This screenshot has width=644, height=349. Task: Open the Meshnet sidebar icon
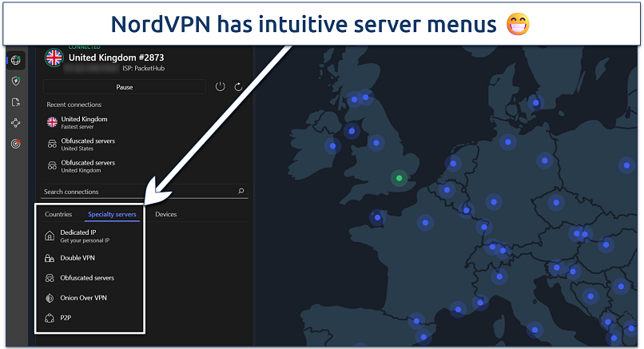[x=16, y=123]
